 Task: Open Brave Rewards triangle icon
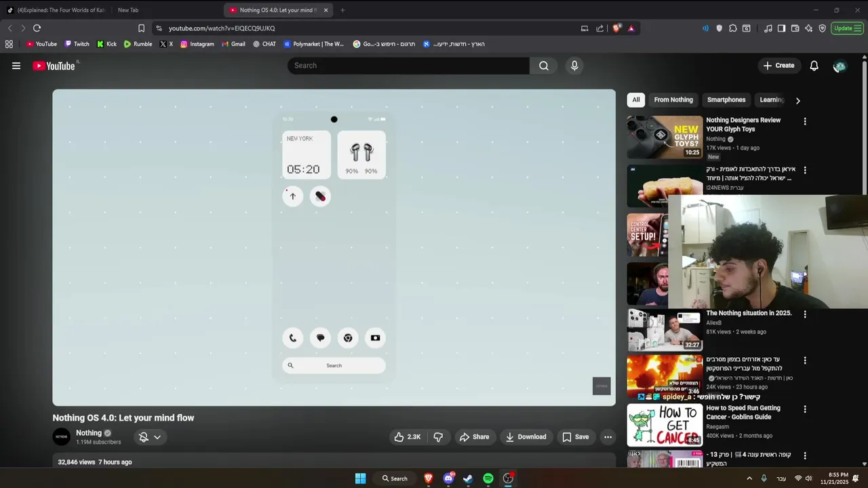(x=631, y=28)
